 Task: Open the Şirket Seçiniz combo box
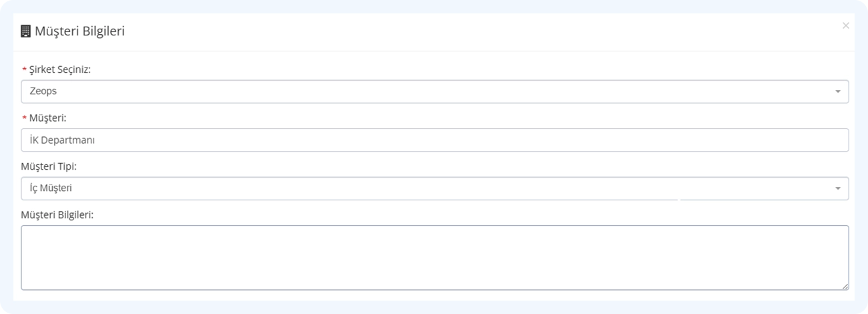point(435,92)
